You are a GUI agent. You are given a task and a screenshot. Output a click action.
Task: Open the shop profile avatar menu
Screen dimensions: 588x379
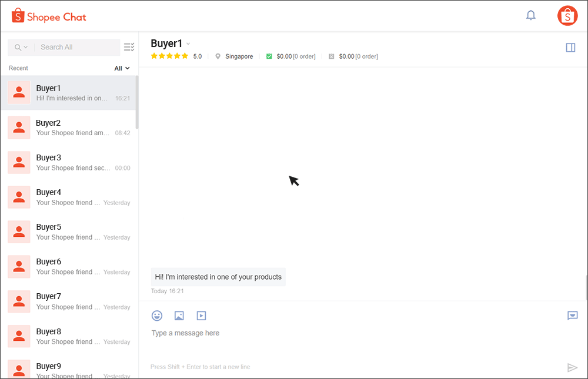(x=567, y=16)
